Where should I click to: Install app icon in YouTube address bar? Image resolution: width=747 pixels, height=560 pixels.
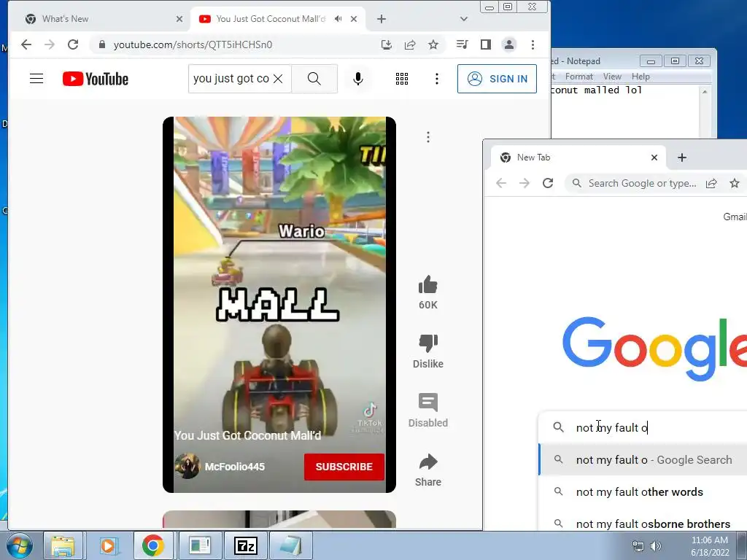[x=387, y=44]
